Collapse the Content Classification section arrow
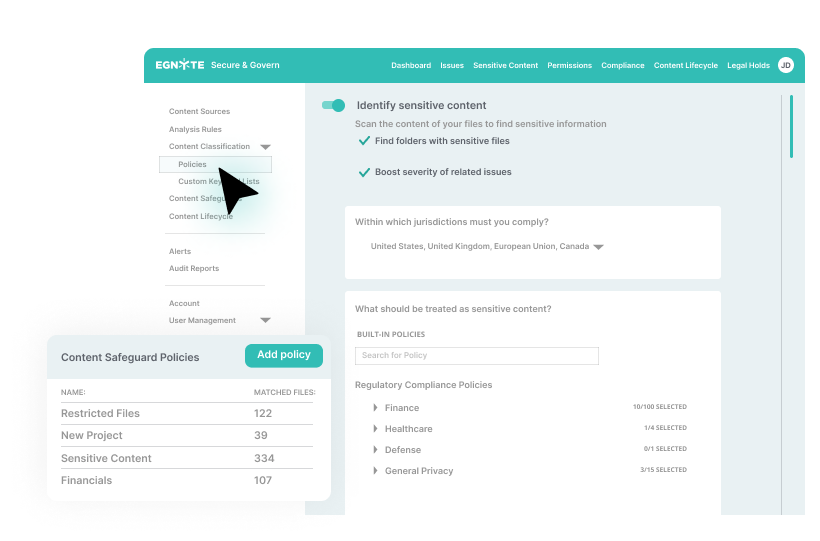The image size is (820, 541). click(x=265, y=147)
